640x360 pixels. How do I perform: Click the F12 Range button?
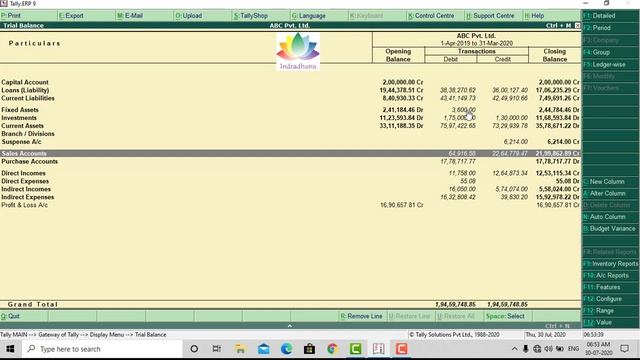[611, 311]
